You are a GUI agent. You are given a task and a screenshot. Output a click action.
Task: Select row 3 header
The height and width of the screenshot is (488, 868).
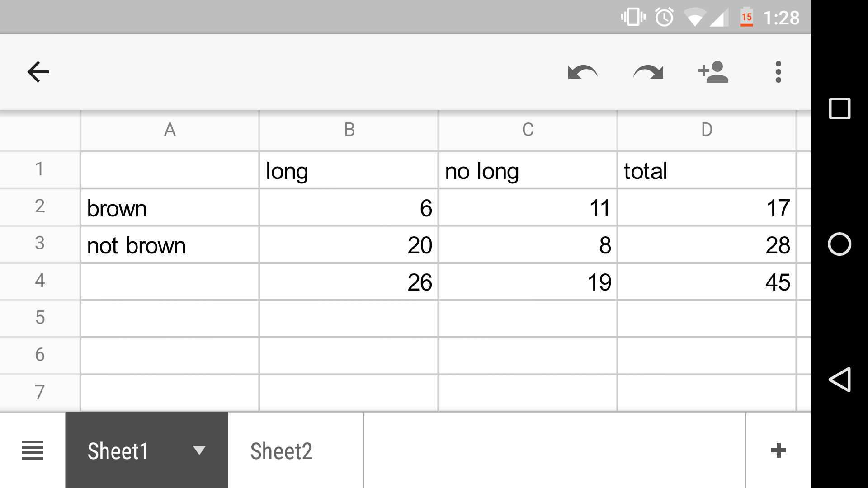[x=40, y=244]
